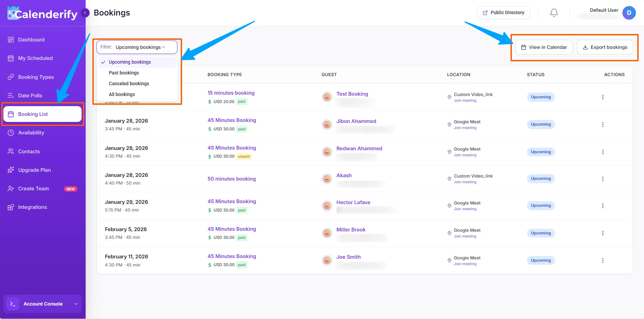Click the notification bell icon
644x319 pixels.
554,13
